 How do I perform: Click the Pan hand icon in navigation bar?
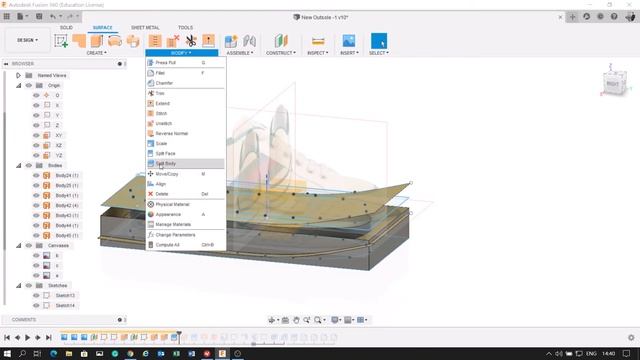(296, 320)
